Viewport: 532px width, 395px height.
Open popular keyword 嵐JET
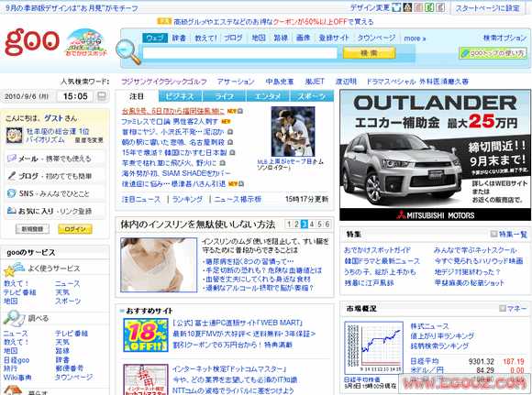(315, 82)
